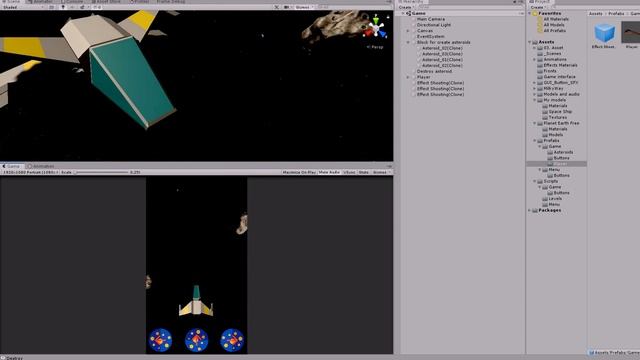Click the Scene camera icon in toolbar
The image size is (640, 360).
point(287,7)
